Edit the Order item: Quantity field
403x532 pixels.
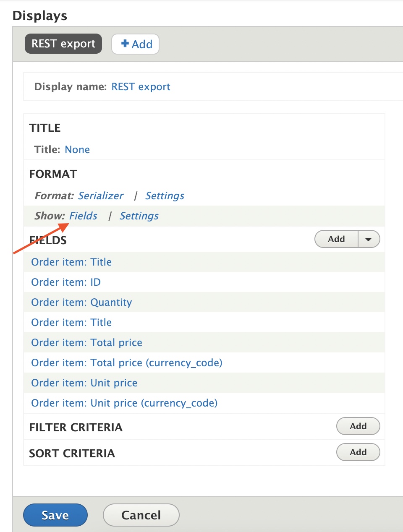81,302
